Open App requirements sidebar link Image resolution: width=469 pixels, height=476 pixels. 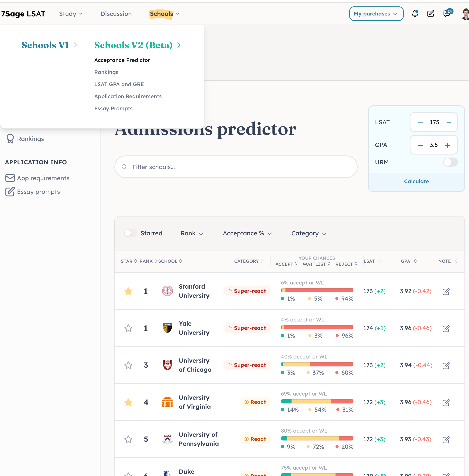click(x=43, y=178)
